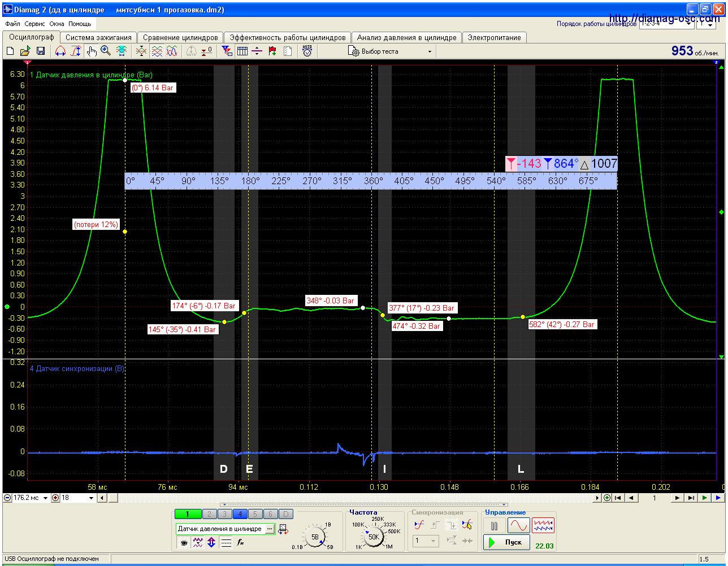The width and height of the screenshot is (728, 566).
Task: Click the horizontal lines coupling icon
Action: pyautogui.click(x=226, y=542)
